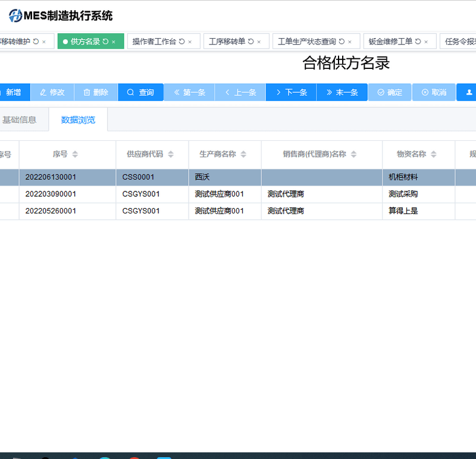Select row 202206130001
The width and height of the screenshot is (476, 459).
238,177
